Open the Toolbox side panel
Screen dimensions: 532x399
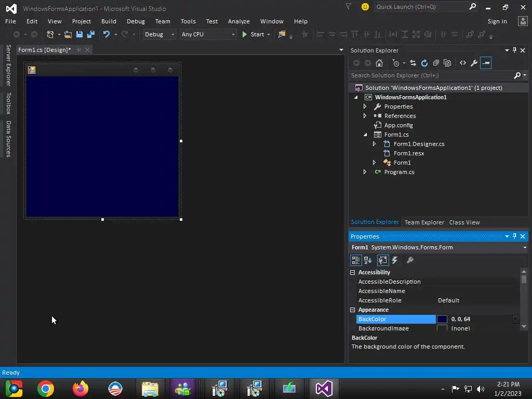8,103
